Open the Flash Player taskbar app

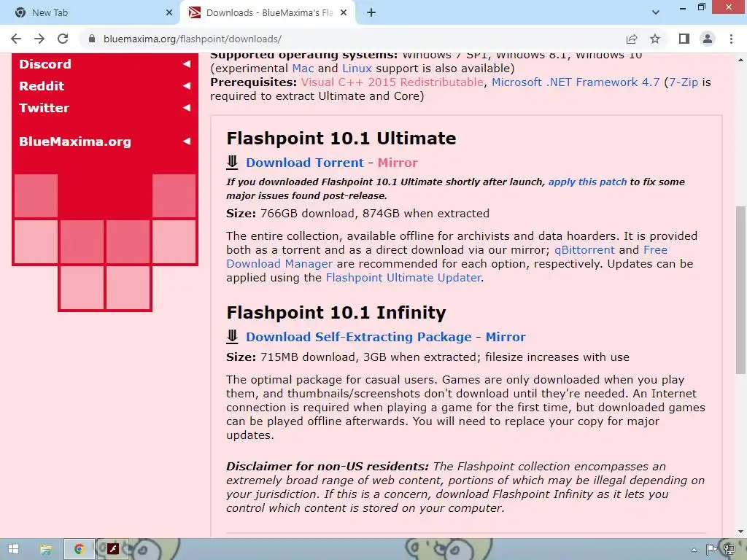[113, 549]
